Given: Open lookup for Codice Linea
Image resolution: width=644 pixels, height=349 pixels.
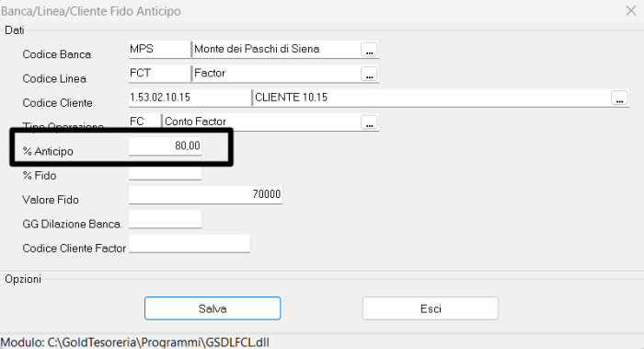Looking at the screenshot, I should tap(369, 74).
